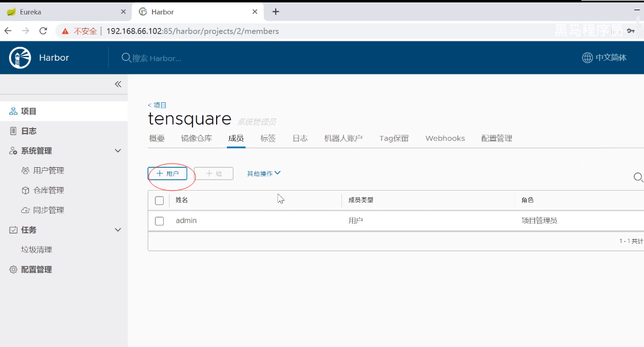Click the 同步管理 replication cloud icon
Viewport: 644px width, 347px height.
[x=25, y=210]
